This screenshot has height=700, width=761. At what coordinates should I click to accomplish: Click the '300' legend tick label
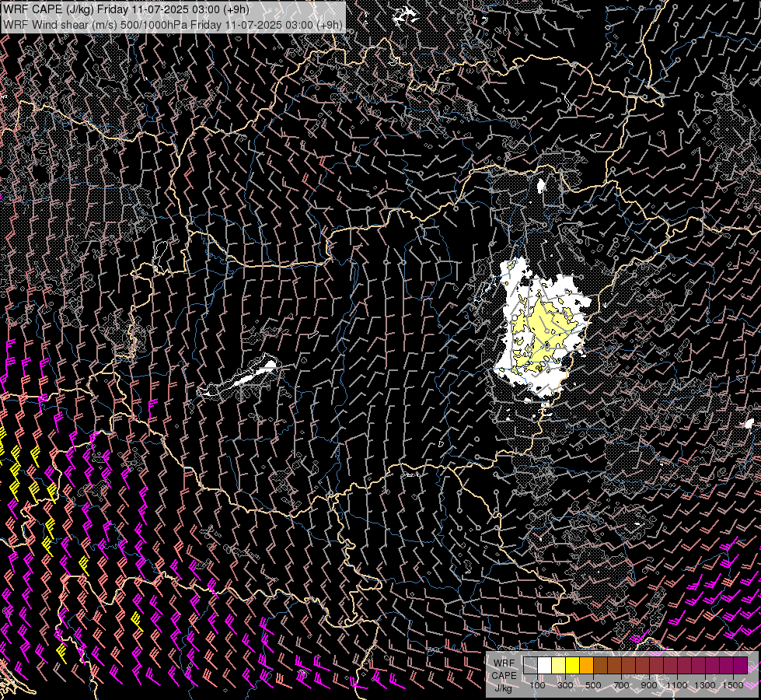565,685
